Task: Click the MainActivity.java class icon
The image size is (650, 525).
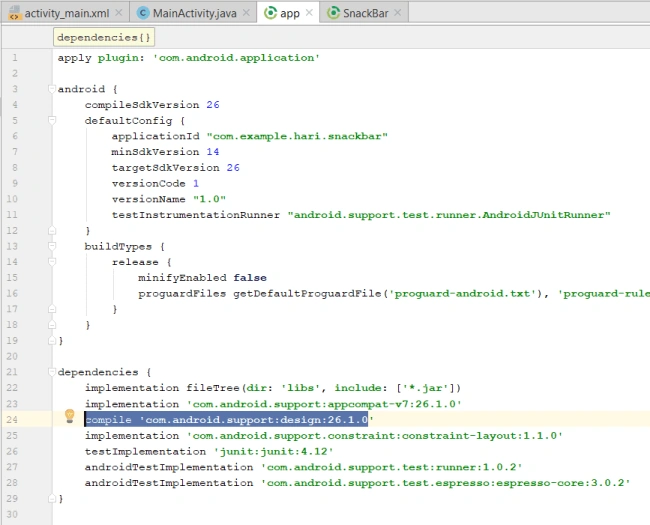Action: (143, 13)
